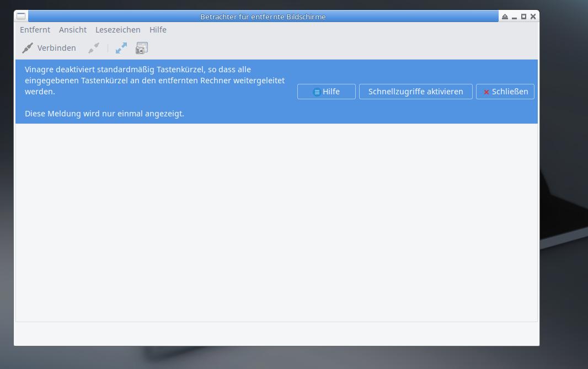Click Schnellzugriffe aktivieren button

point(415,92)
